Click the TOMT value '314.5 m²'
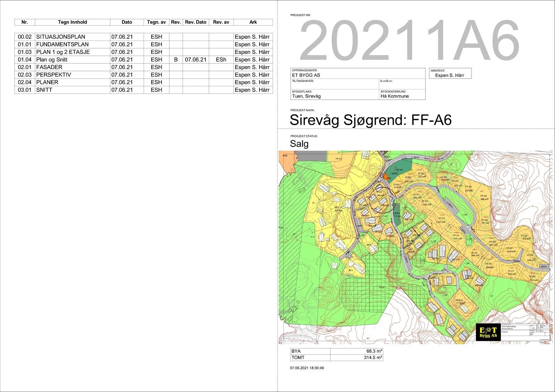The height and width of the screenshot is (392, 555). tap(373, 357)
